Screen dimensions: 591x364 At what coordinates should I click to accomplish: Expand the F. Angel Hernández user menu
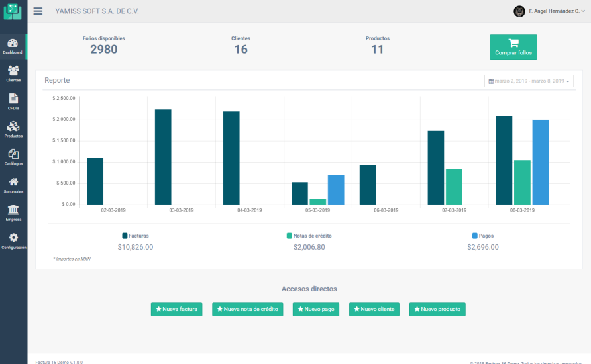(549, 11)
